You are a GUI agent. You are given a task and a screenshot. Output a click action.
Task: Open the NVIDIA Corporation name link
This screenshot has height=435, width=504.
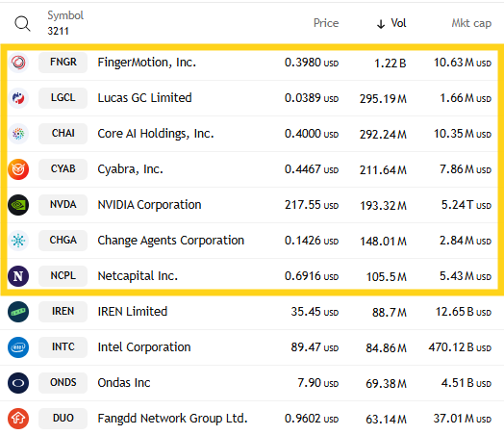[149, 205]
